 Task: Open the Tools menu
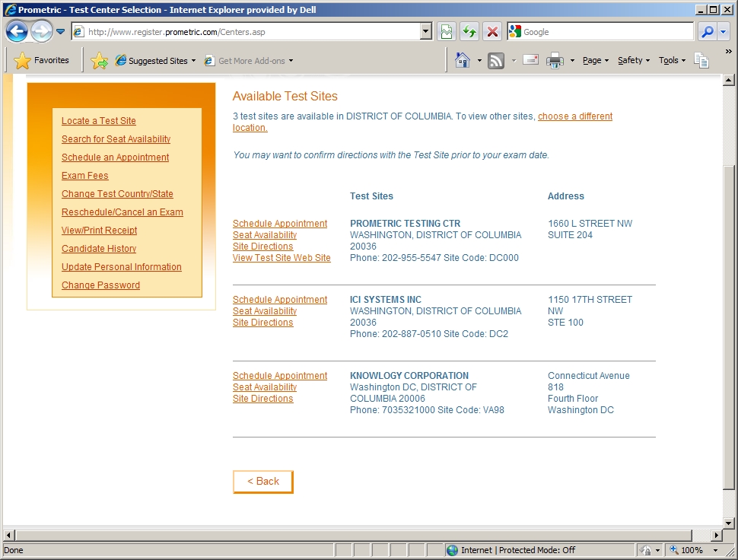(x=672, y=60)
